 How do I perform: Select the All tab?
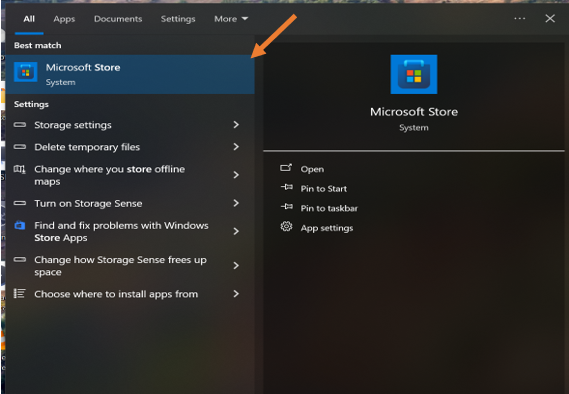[29, 19]
